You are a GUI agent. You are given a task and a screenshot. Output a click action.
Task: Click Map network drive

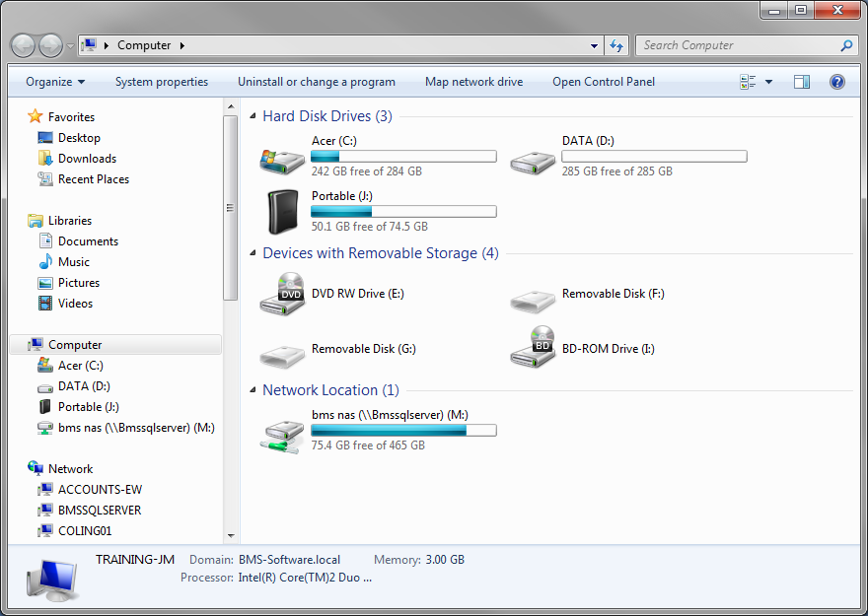pyautogui.click(x=473, y=82)
